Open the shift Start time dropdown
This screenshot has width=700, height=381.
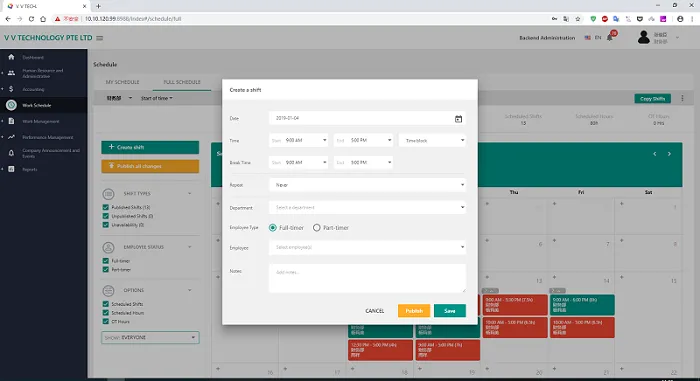pyautogui.click(x=299, y=140)
